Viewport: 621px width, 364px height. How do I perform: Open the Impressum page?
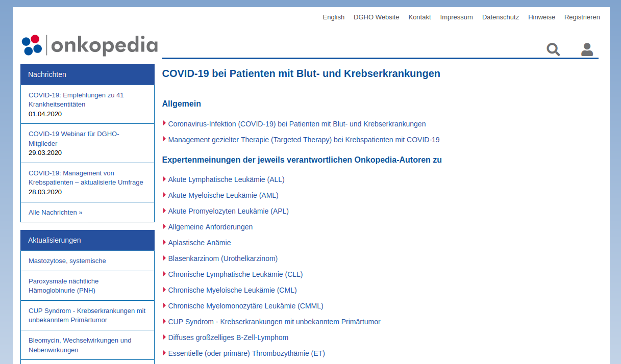[457, 17]
